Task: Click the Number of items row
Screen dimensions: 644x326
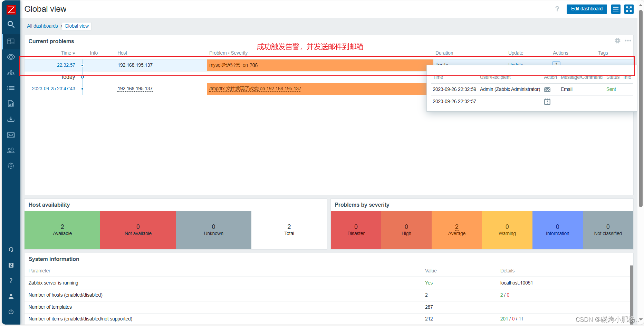Action: 327,319
